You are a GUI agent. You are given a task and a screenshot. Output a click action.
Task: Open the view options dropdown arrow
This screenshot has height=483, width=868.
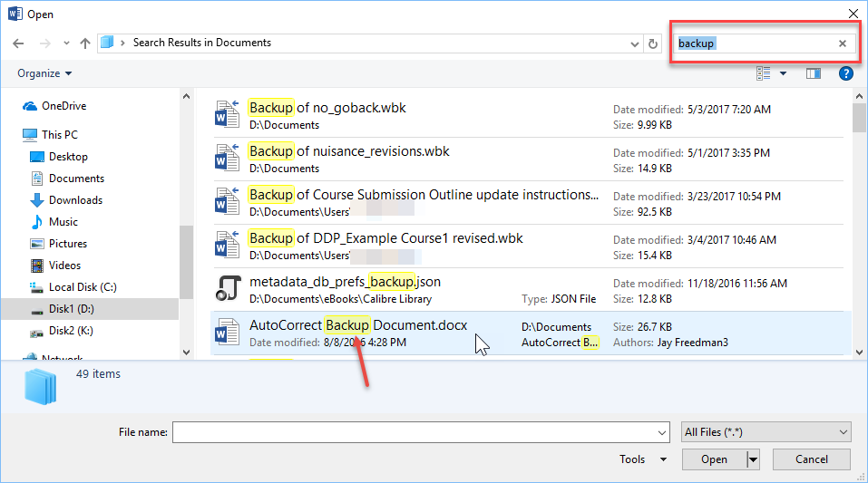(783, 73)
